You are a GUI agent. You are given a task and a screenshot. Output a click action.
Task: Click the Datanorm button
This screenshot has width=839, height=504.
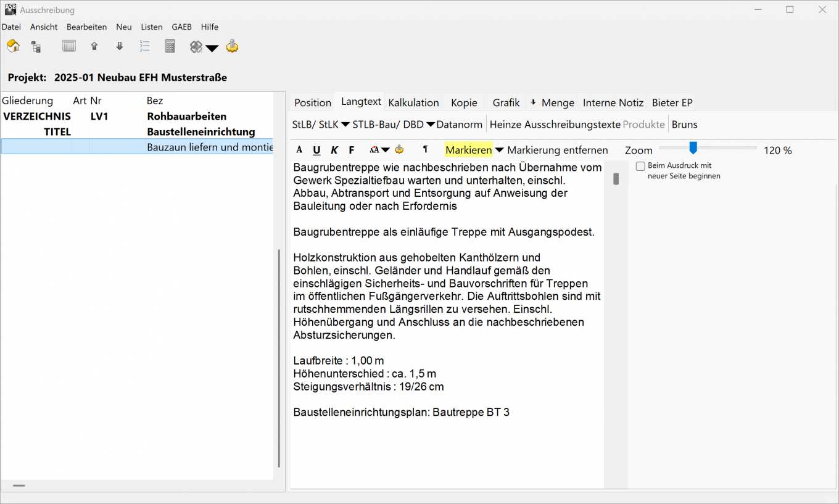pyautogui.click(x=459, y=125)
